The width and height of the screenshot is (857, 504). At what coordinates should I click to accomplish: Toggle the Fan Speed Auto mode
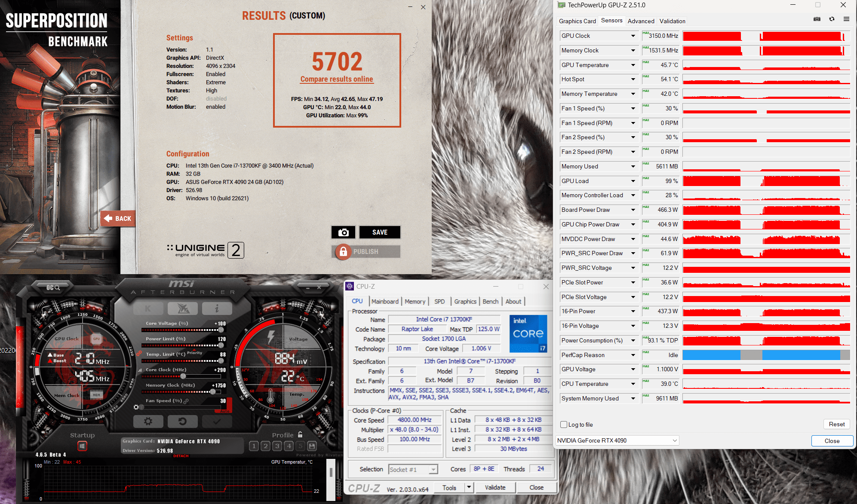(x=225, y=411)
